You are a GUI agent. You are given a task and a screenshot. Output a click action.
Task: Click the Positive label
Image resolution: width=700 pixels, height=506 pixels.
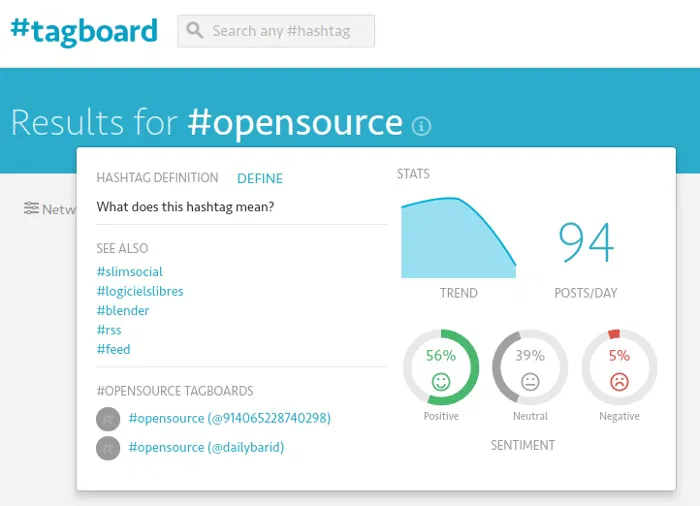pyautogui.click(x=441, y=416)
